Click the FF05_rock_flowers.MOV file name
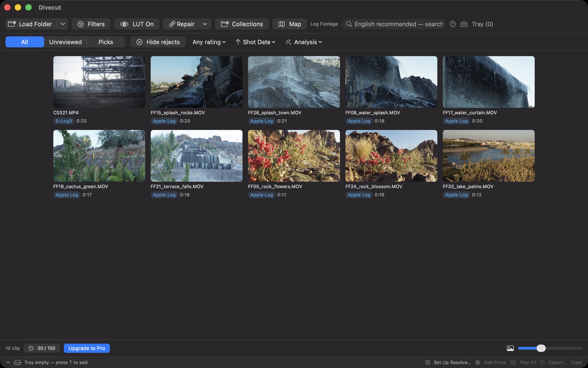Viewport: 588px width, 368px height. 275,187
